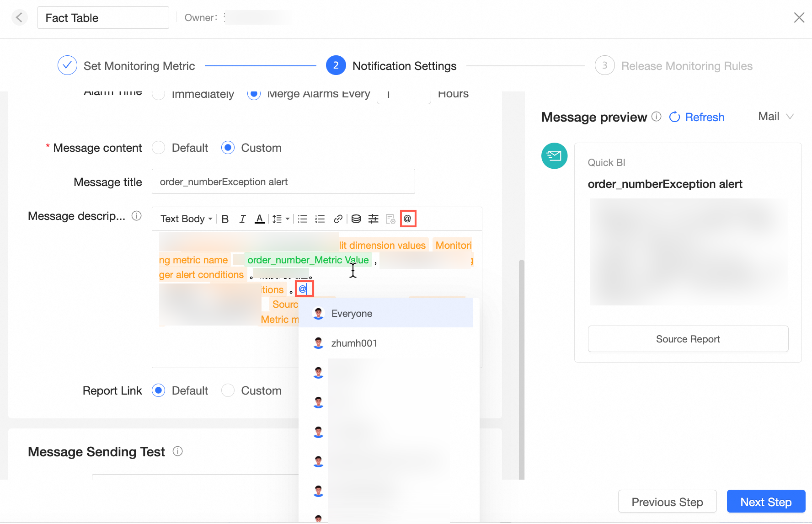Toggle italic formatting in editor toolbar
The width and height of the screenshot is (812, 524).
[x=242, y=219]
